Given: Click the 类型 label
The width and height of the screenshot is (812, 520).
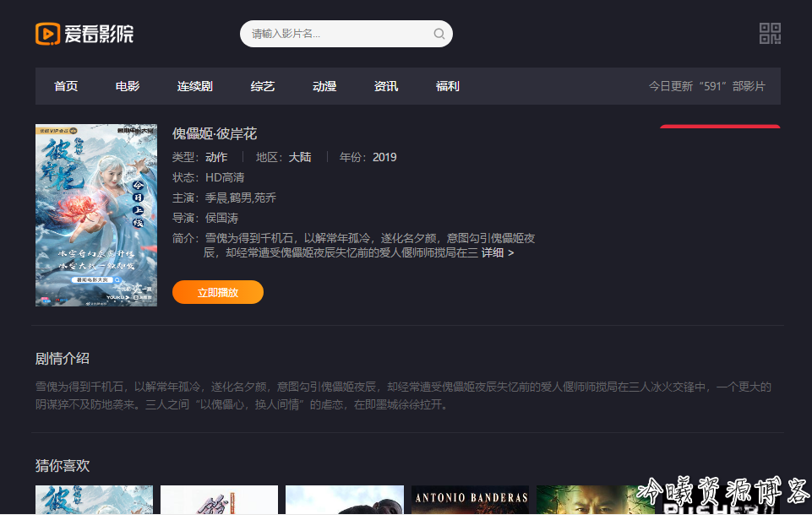Looking at the screenshot, I should click(185, 157).
